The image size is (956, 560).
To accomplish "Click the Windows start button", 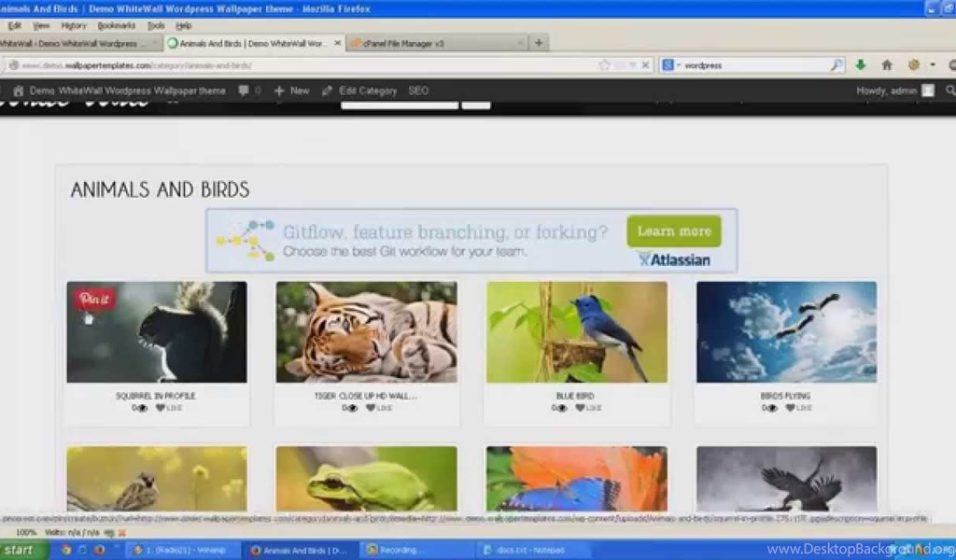I will pos(23,551).
